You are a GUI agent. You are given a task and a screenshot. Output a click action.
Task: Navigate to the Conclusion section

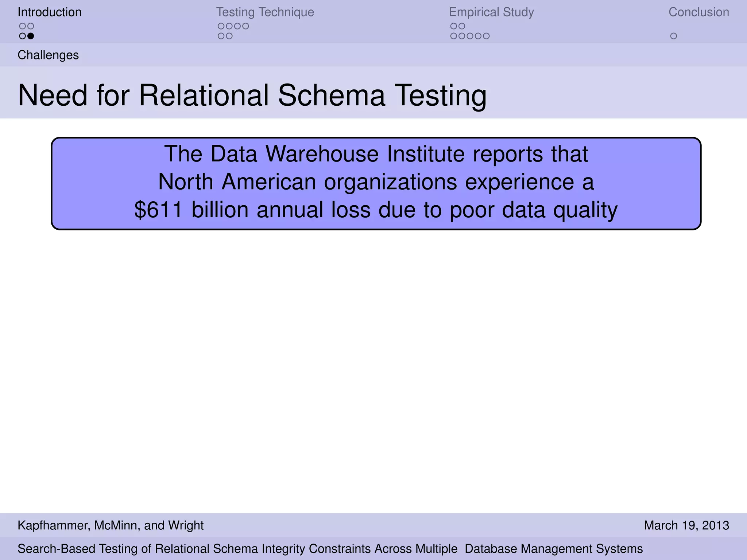pyautogui.click(x=698, y=12)
